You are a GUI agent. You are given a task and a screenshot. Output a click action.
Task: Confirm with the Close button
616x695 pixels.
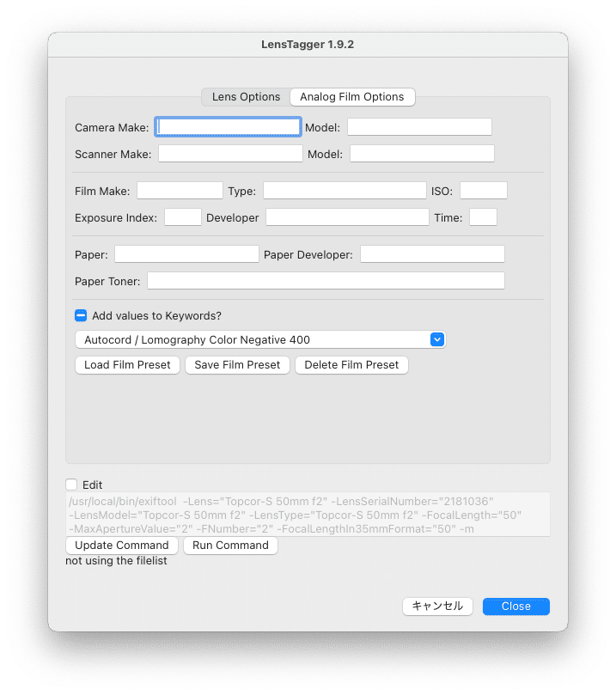click(x=515, y=606)
